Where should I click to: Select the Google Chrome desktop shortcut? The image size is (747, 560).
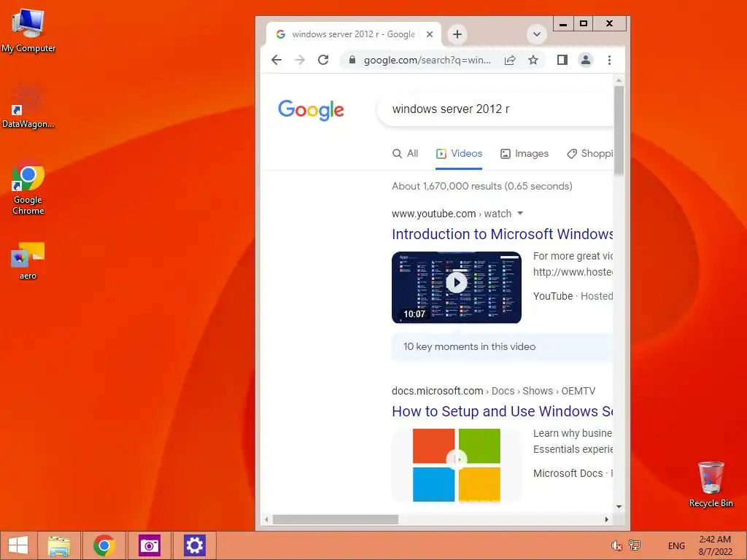28,188
